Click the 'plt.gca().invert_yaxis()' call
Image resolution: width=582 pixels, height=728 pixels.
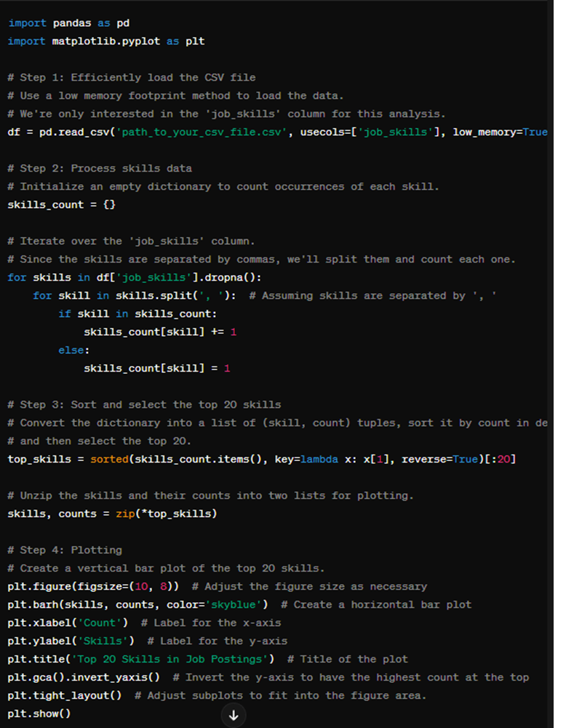pyautogui.click(x=84, y=678)
